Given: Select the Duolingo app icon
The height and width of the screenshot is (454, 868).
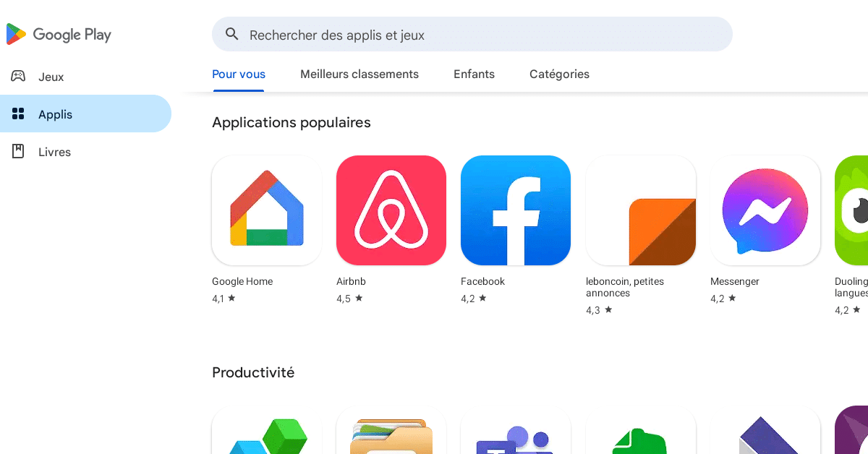Looking at the screenshot, I should pos(854,210).
